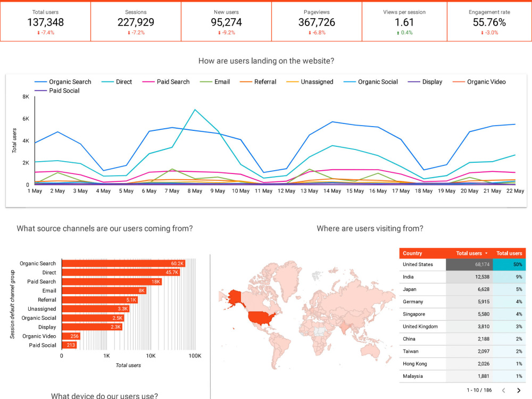This screenshot has height=399, width=532.
Task: Toggle Unassigned series in chart legend
Action: pyautogui.click(x=310, y=82)
